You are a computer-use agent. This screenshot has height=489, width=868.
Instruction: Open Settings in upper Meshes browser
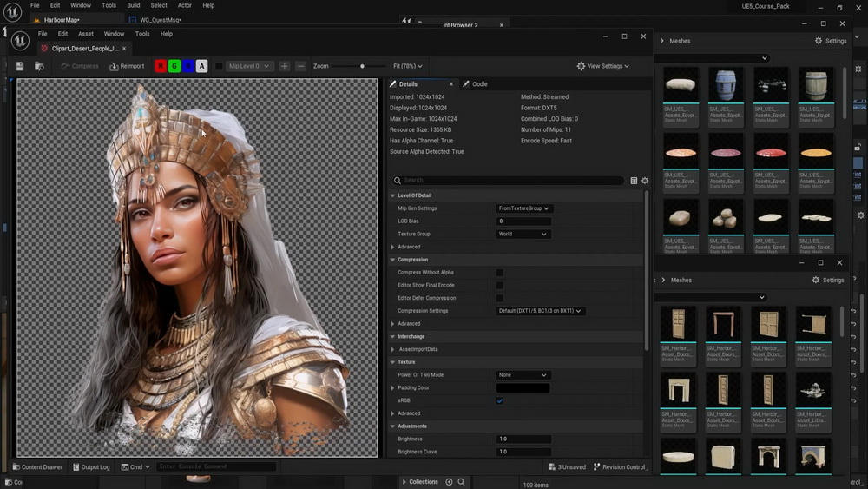tap(831, 41)
